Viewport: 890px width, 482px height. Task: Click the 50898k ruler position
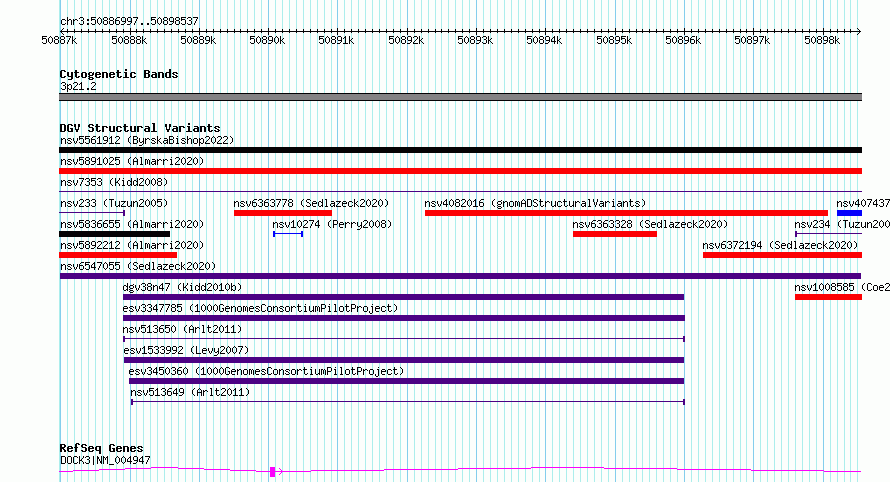[x=822, y=40]
